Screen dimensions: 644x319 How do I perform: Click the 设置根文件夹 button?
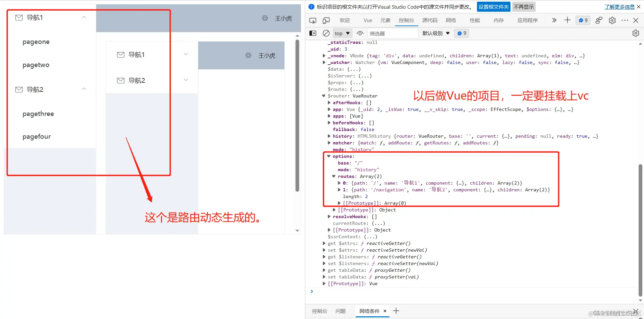493,7
